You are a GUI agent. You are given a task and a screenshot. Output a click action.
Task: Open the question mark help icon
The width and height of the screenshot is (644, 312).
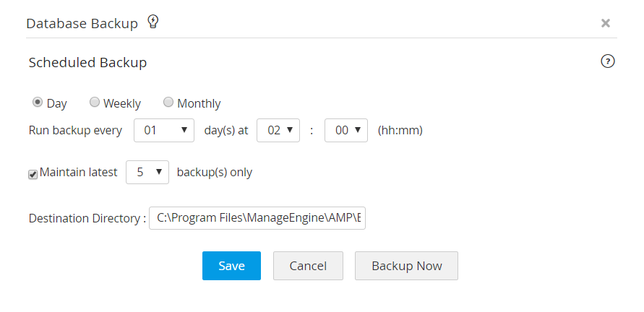click(x=608, y=61)
